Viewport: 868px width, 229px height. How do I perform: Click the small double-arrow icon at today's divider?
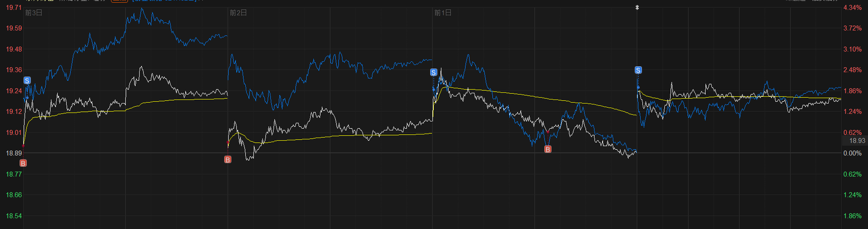coord(637,8)
